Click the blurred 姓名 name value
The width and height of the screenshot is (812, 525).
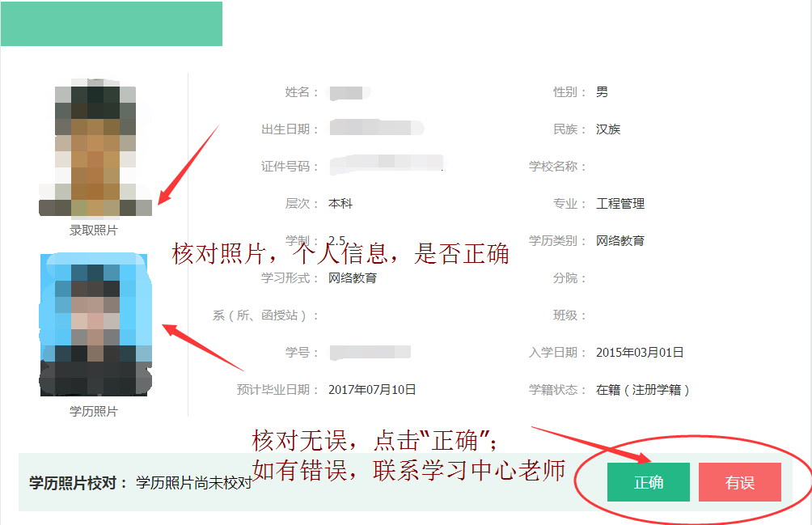click(x=349, y=93)
